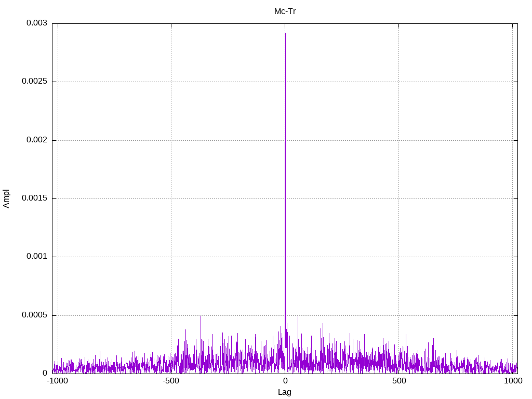Click the x-axis tick label -1000
The height and width of the screenshot is (399, 532).
(57, 381)
